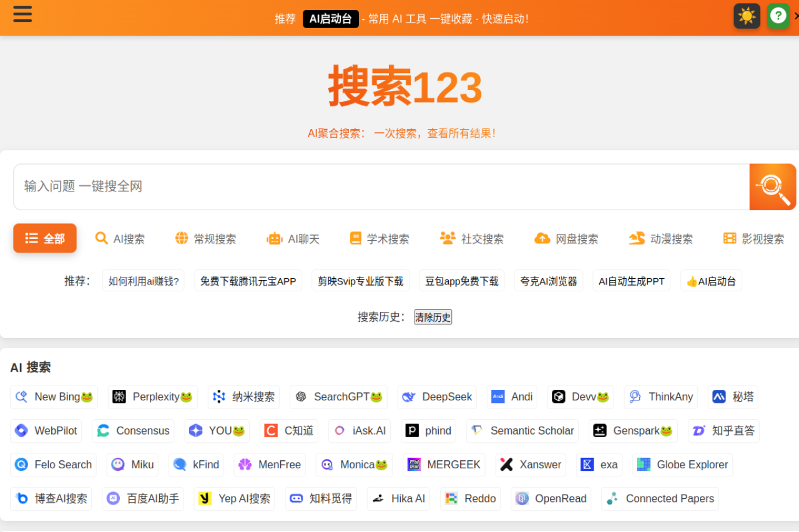Screen dimensions: 799x532
Task: Click the Perplexity icon
Action: [x=119, y=397]
